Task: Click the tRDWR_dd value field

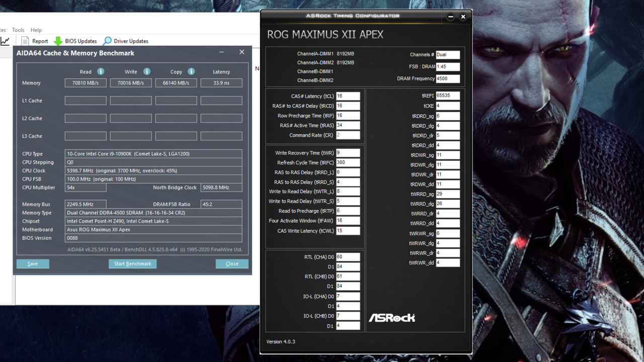Action: coord(448,185)
